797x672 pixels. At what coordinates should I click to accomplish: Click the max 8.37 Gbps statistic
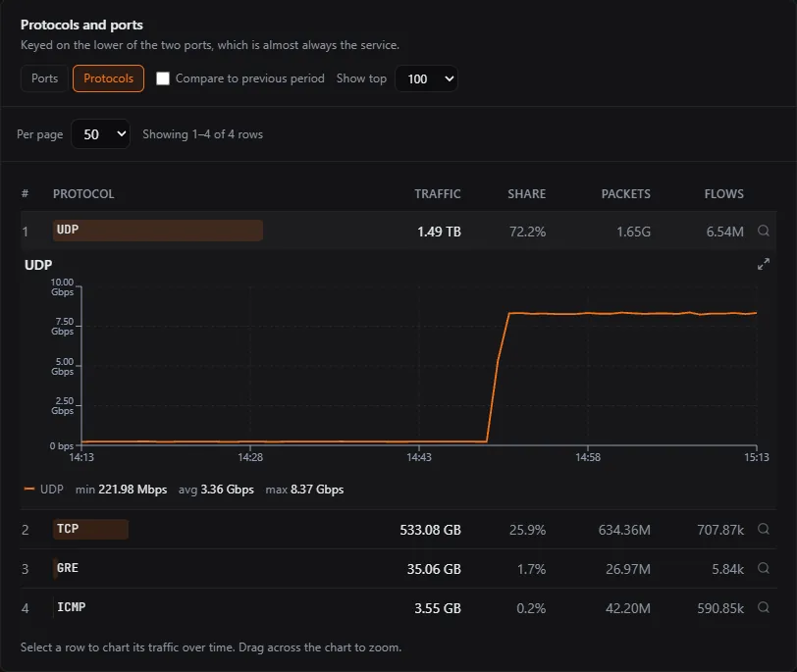click(x=304, y=490)
